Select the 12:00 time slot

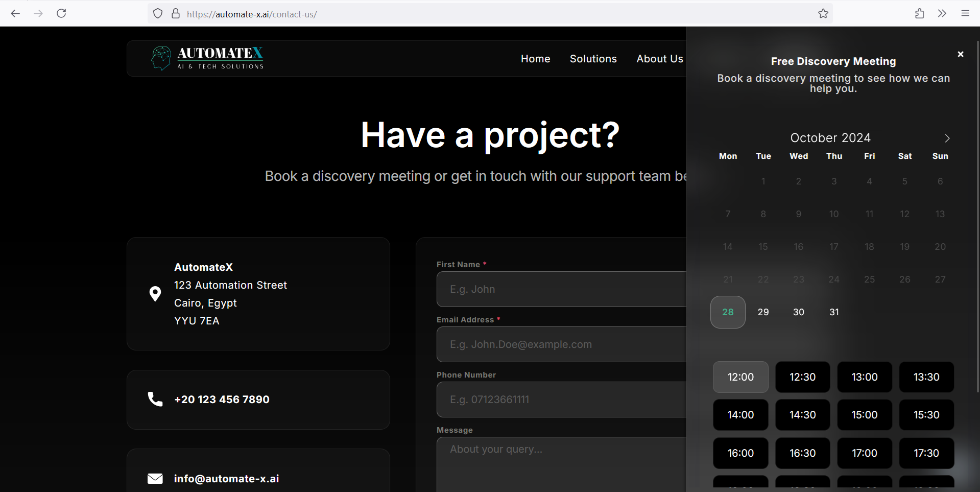pyautogui.click(x=740, y=377)
